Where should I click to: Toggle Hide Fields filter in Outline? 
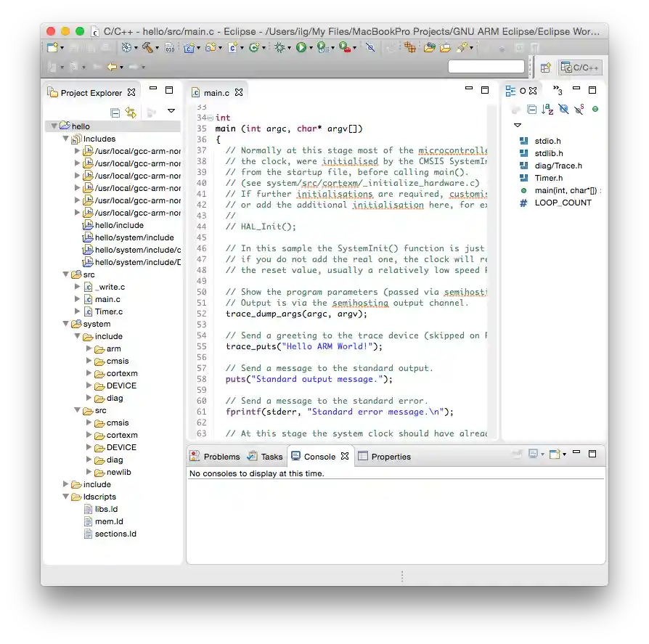click(563, 110)
